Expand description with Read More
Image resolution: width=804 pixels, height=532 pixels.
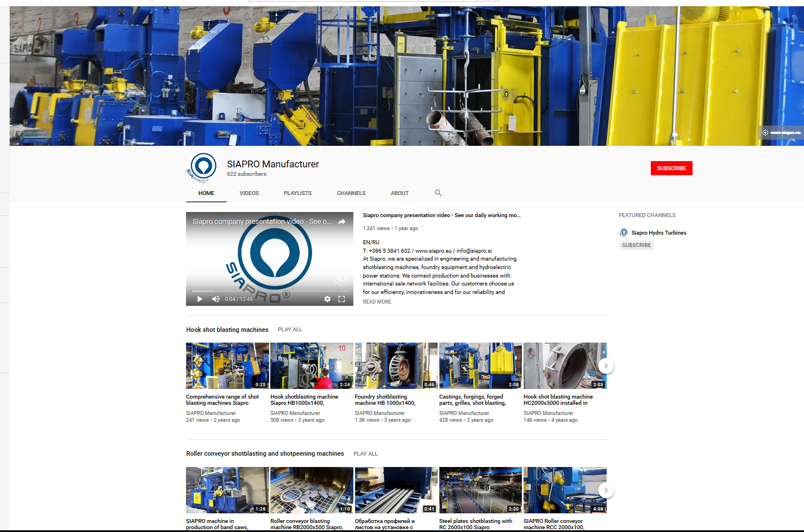point(377,302)
